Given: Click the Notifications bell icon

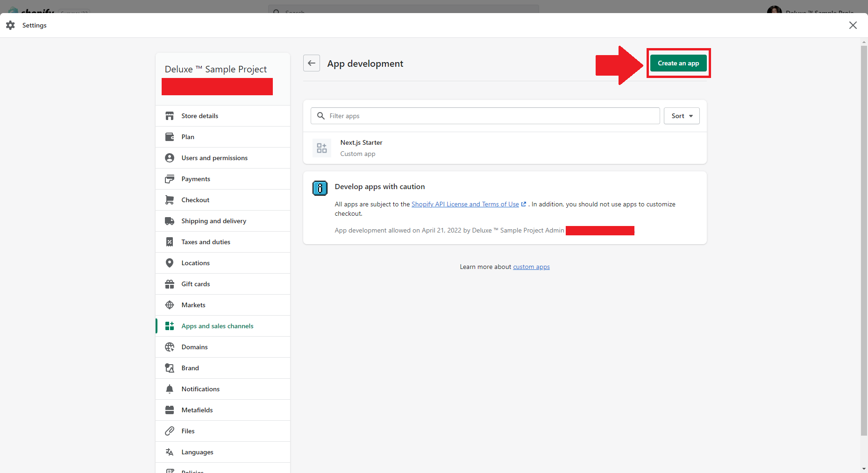Looking at the screenshot, I should coord(170,389).
